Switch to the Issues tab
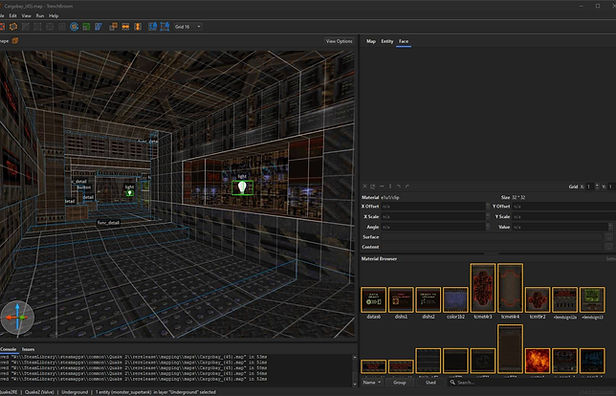This screenshot has width=616, height=396. pyautogui.click(x=28, y=349)
